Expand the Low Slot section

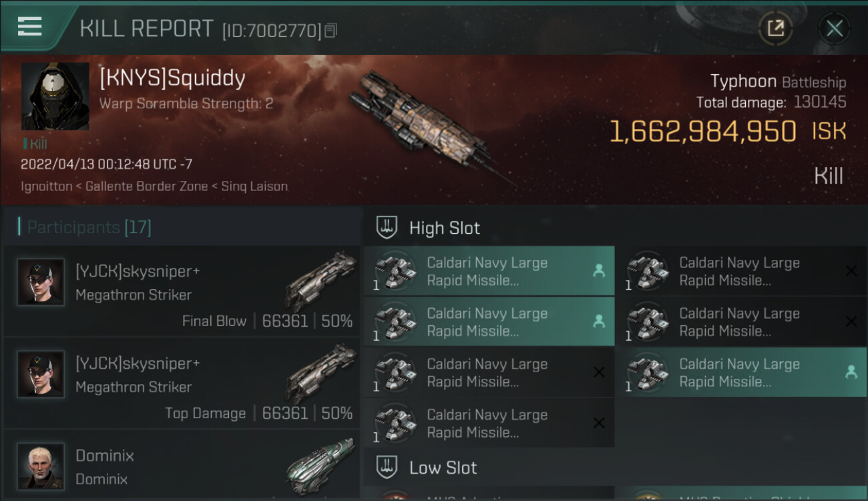[443, 468]
